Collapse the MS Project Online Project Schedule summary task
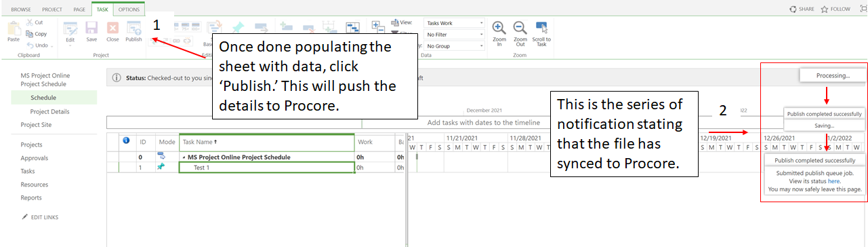Image resolution: width=868 pixels, height=247 pixels. tap(184, 157)
